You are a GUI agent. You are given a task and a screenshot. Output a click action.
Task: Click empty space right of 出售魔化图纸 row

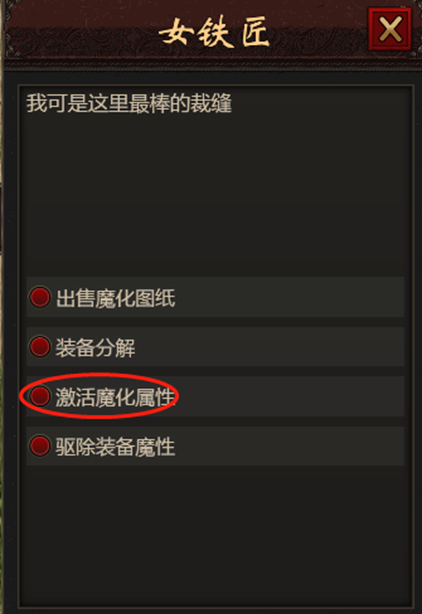290,297
